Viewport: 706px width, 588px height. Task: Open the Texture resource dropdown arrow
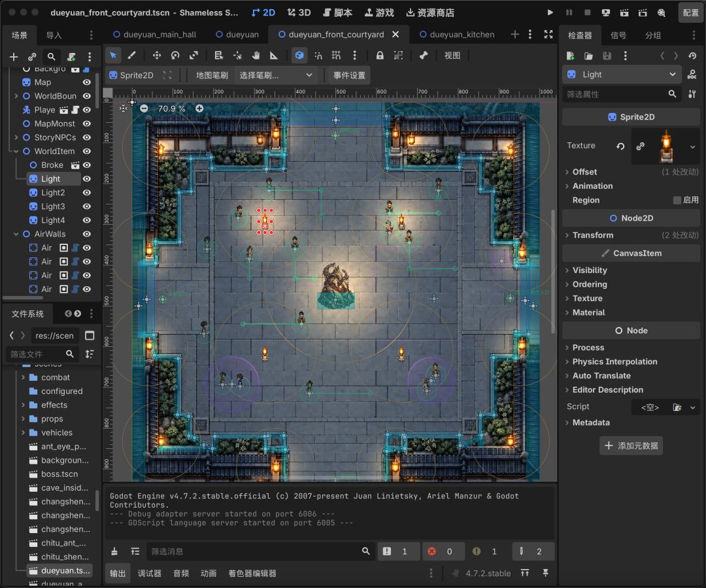692,146
